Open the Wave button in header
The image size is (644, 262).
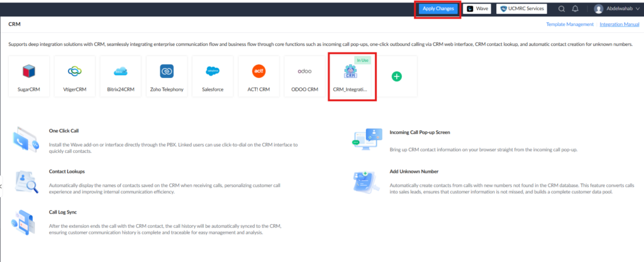coord(477,9)
